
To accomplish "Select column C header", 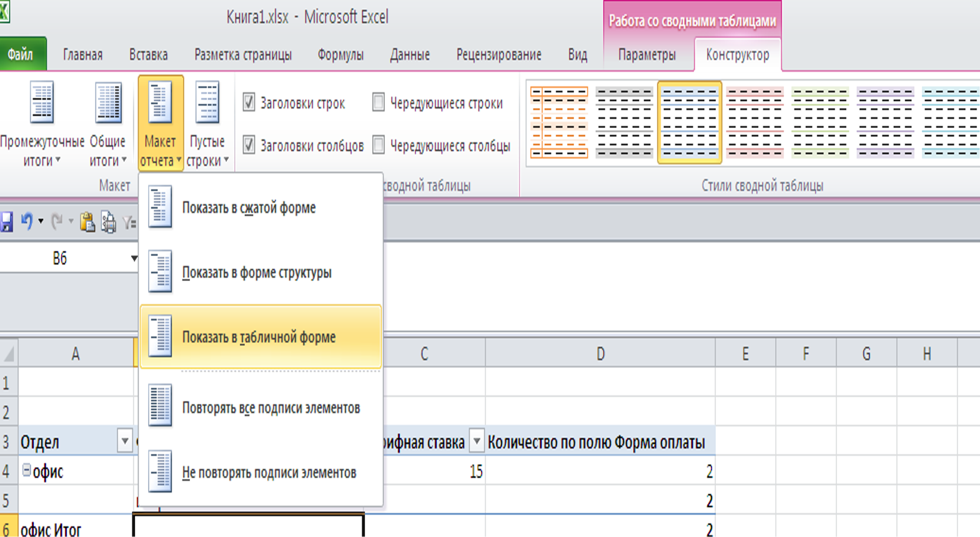I will pos(424,354).
